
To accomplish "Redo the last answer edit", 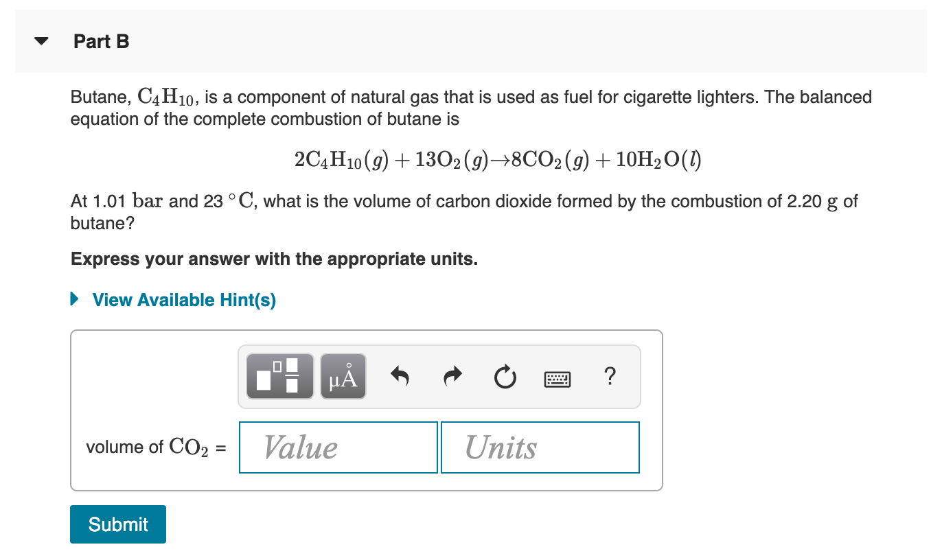I will [x=452, y=375].
